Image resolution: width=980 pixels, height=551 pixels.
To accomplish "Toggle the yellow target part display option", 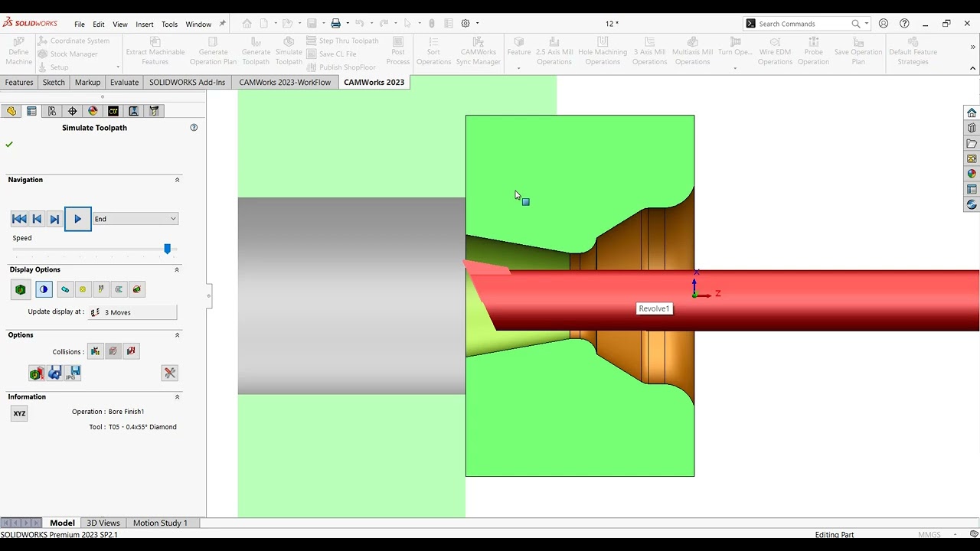I will point(83,289).
